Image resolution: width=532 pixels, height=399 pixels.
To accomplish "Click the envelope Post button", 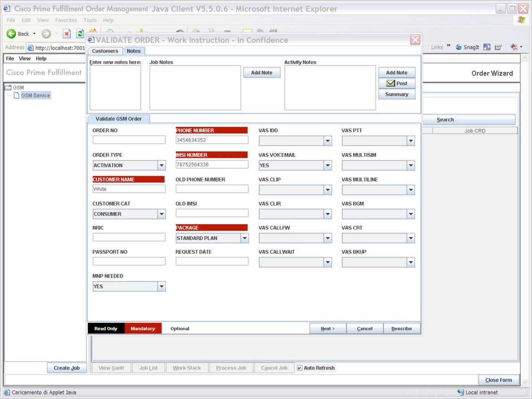I will tap(397, 83).
